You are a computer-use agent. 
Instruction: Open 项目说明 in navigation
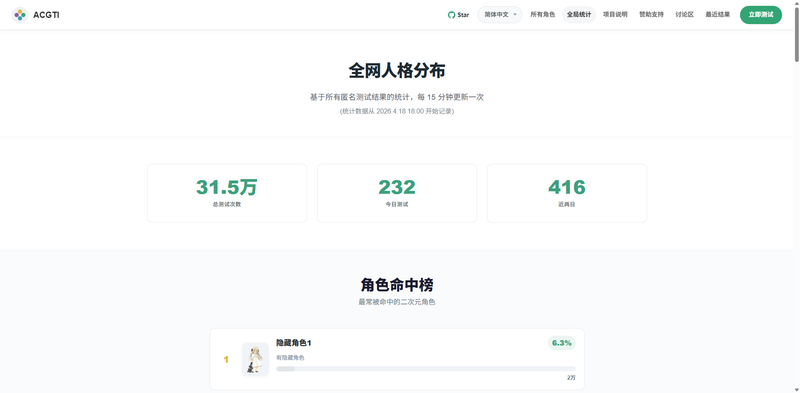click(x=615, y=15)
